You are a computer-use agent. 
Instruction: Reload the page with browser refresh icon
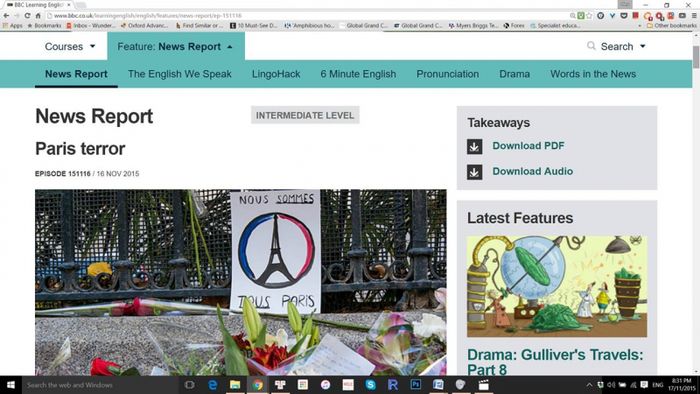(27, 16)
